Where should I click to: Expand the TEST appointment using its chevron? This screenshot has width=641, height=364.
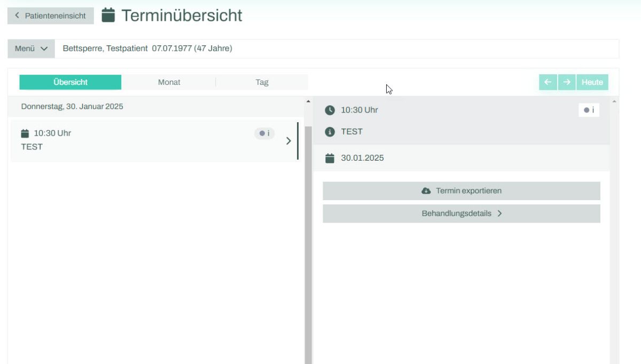coord(288,141)
